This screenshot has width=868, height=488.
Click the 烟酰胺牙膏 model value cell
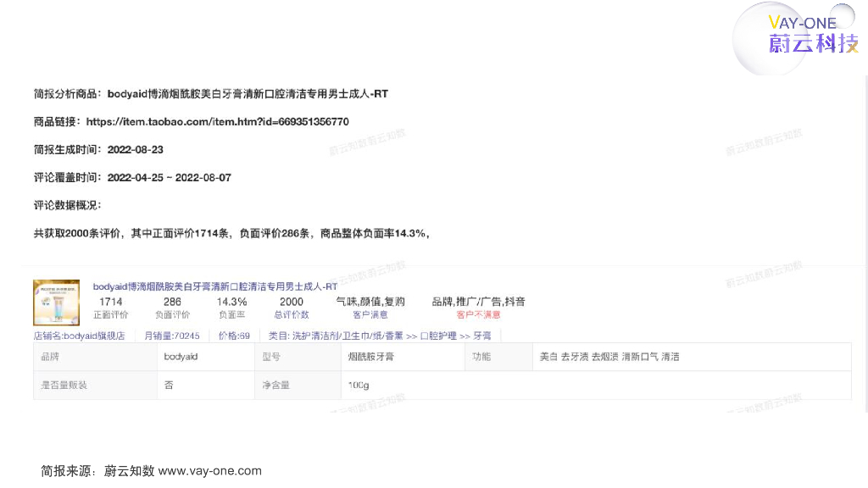(403, 357)
